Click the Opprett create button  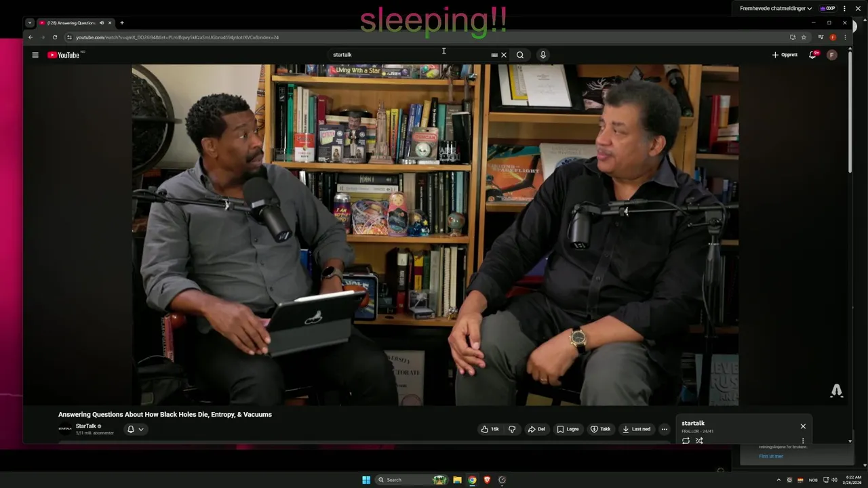785,55
